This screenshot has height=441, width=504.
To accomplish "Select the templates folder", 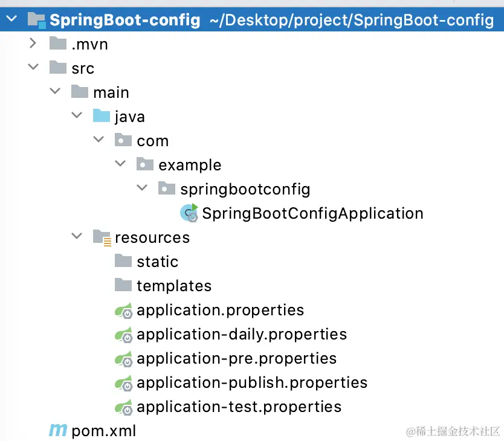I will click(x=174, y=286).
